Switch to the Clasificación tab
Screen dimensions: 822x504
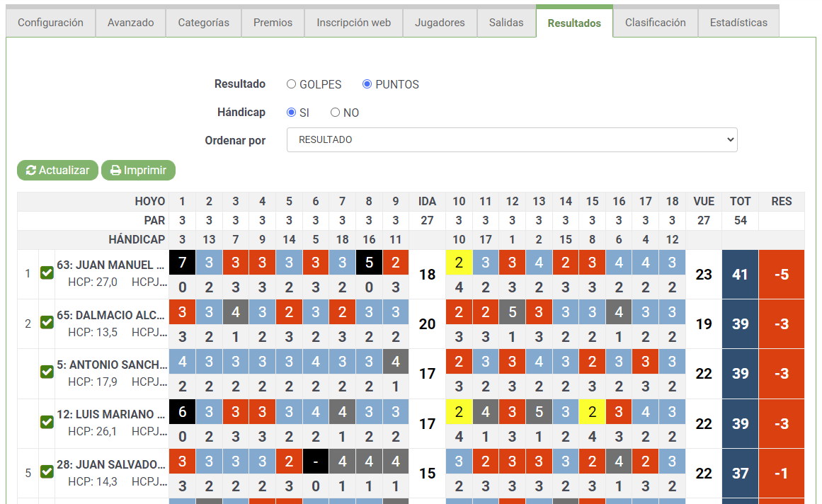point(656,23)
